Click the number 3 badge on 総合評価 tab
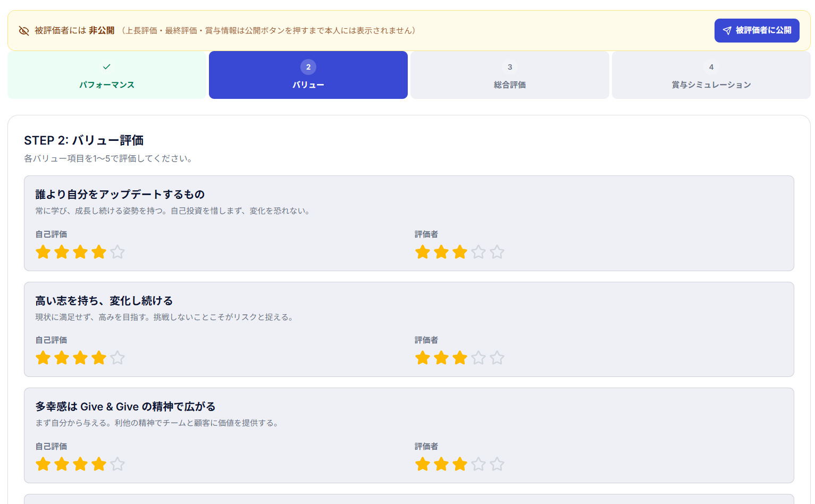 click(x=510, y=67)
